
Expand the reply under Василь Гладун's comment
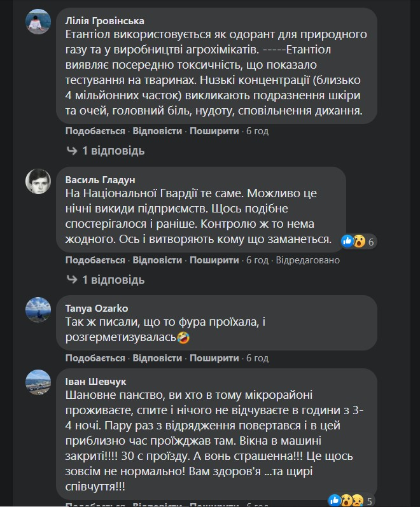(x=106, y=280)
